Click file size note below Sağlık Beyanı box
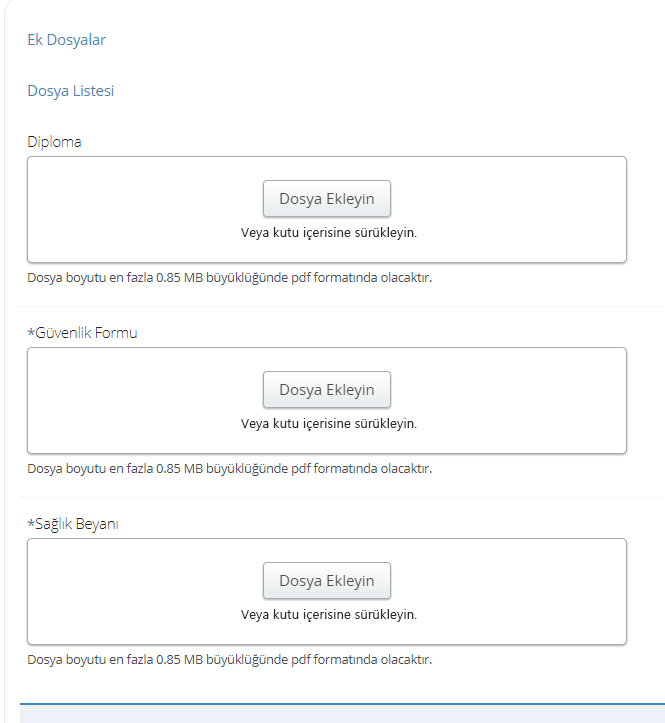 click(x=230, y=659)
